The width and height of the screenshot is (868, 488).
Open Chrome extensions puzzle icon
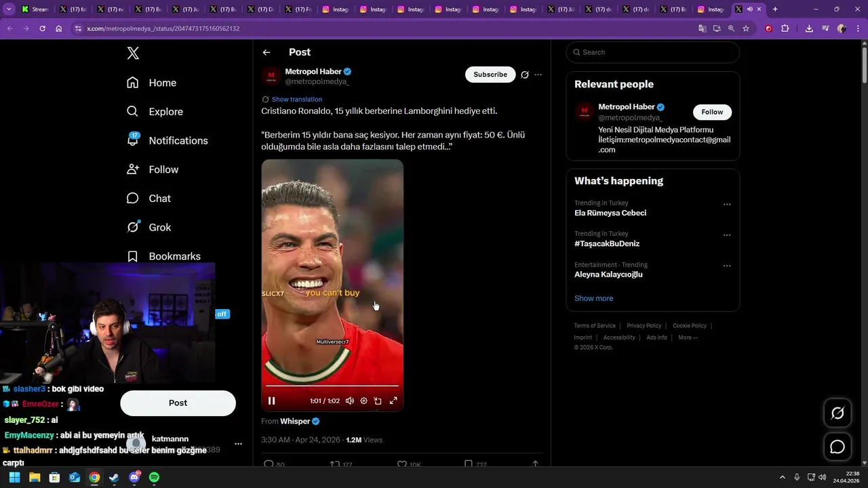[x=785, y=28]
